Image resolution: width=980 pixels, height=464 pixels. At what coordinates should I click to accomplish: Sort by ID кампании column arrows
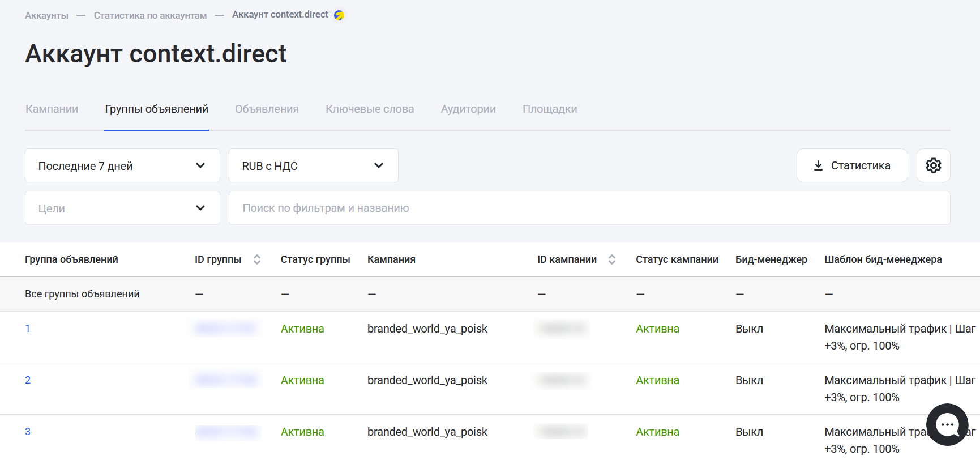[x=612, y=259]
